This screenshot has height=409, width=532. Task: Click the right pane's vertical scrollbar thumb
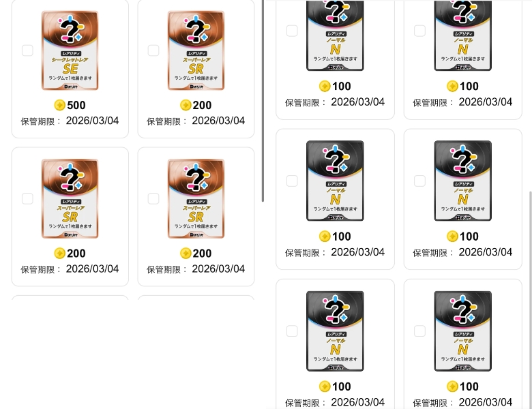click(531, 300)
